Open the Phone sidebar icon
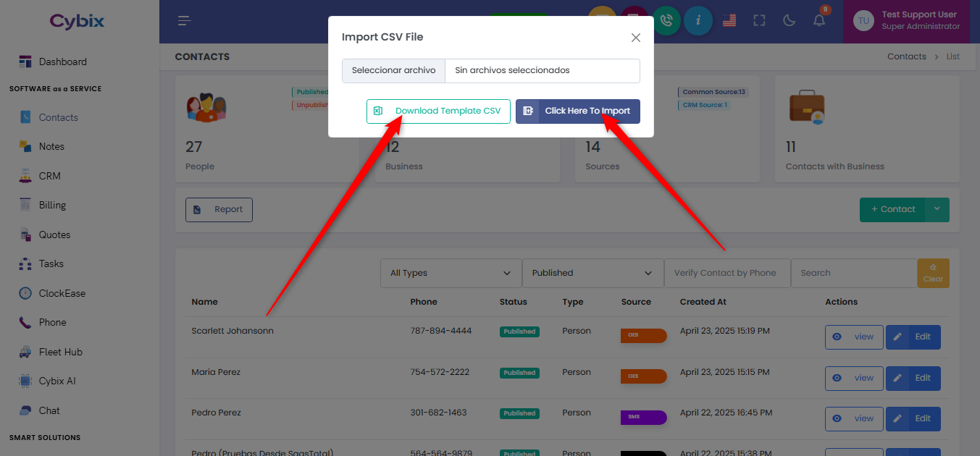The image size is (980, 456). [25, 323]
